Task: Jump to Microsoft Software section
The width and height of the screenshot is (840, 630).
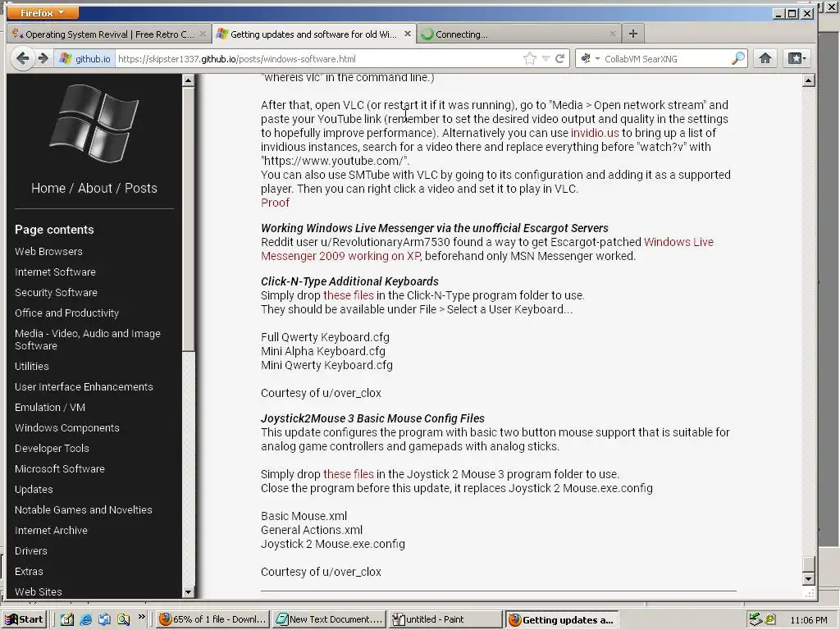Action: tap(60, 468)
